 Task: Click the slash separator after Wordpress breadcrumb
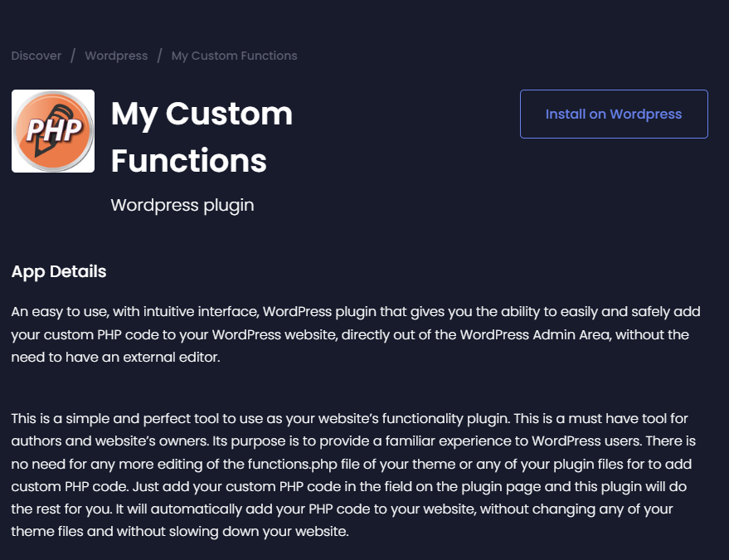click(x=159, y=56)
